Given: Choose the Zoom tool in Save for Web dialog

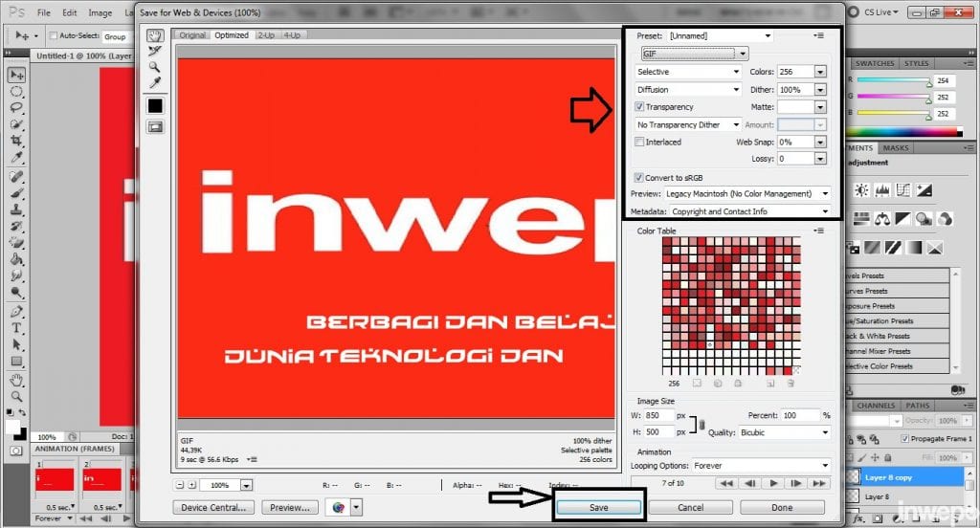Looking at the screenshot, I should [x=155, y=67].
